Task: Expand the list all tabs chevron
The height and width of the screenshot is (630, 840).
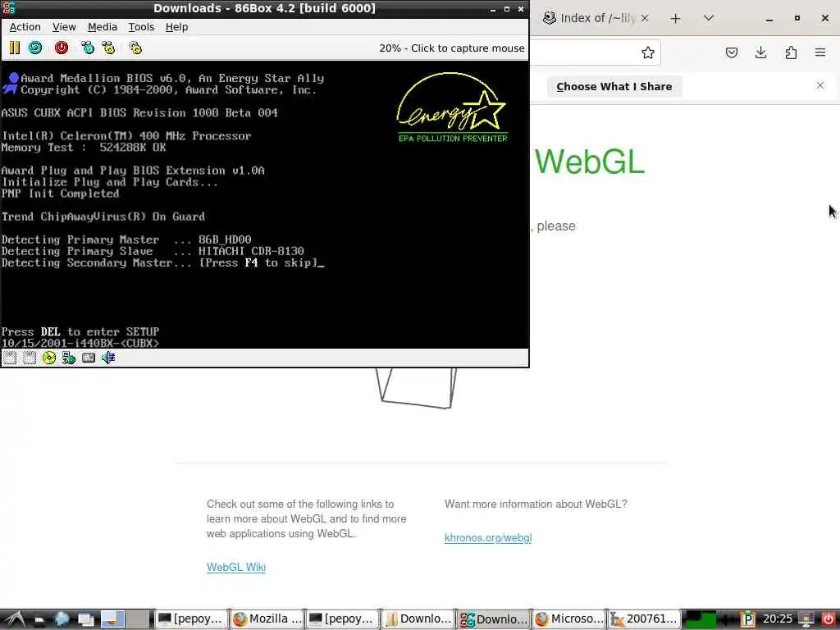Action: click(708, 18)
